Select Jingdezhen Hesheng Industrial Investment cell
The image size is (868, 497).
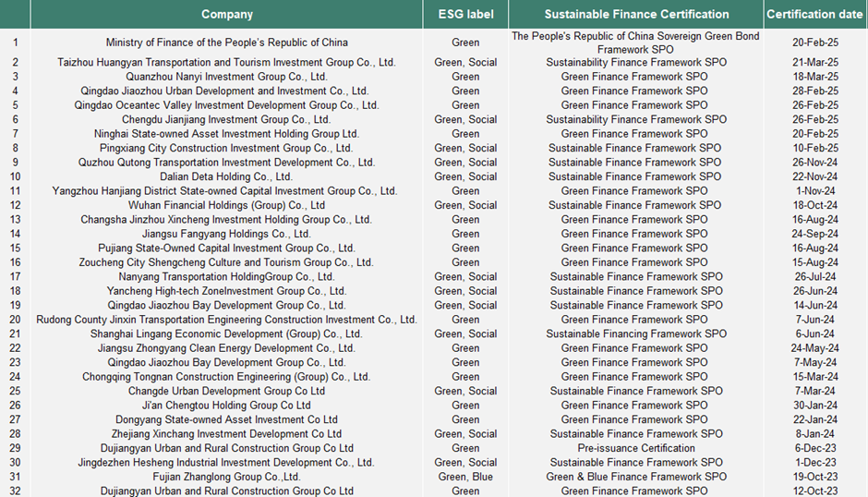[226, 463]
